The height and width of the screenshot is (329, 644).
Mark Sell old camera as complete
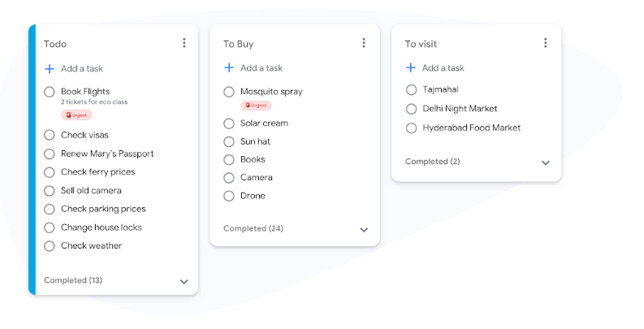point(50,191)
